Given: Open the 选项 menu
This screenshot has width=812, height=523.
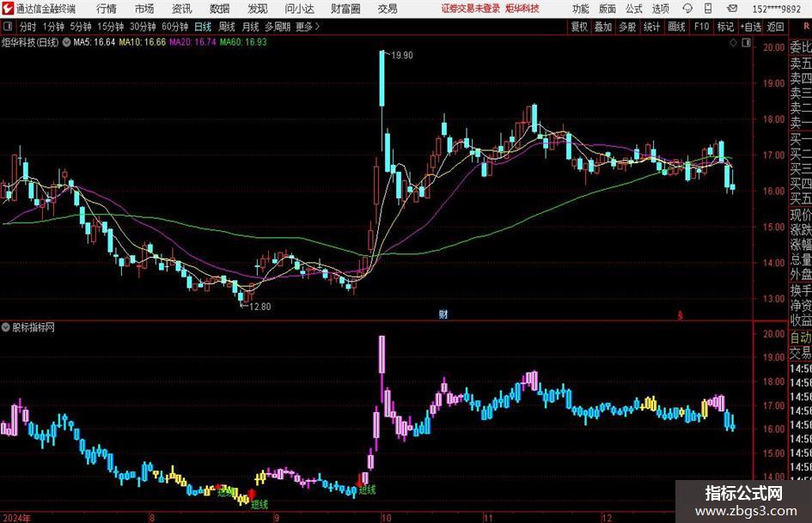Looking at the screenshot, I should point(660,9).
